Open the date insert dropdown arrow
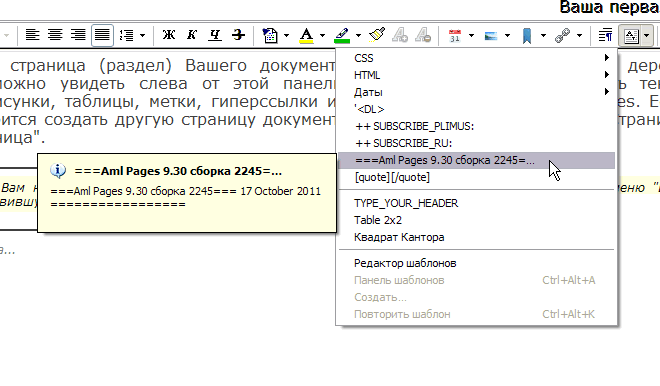 tap(471, 35)
